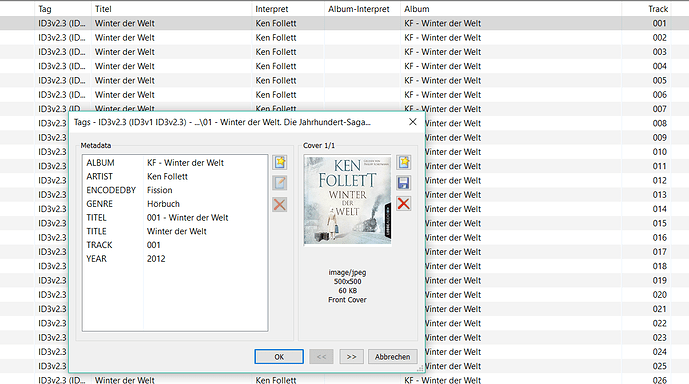Remove cover with red X icon
Viewport: 689px width, 384px height.
404,203
